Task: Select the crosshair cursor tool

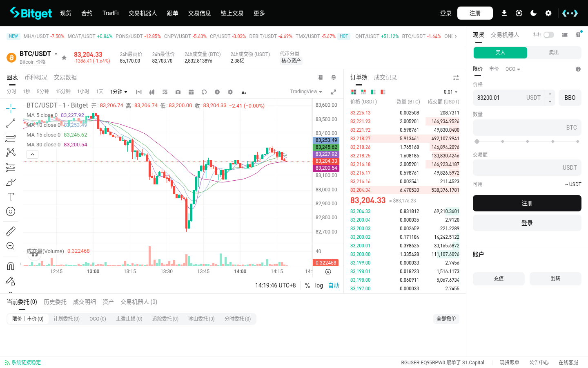Action: coord(11,108)
